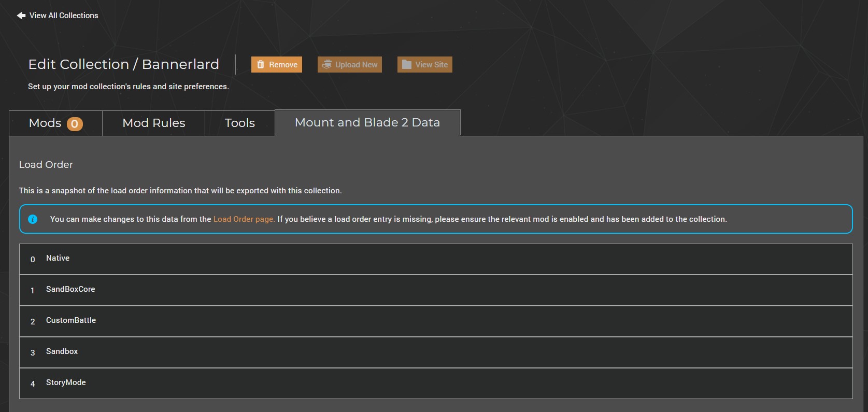Click the Load Order section heading

(x=46, y=165)
